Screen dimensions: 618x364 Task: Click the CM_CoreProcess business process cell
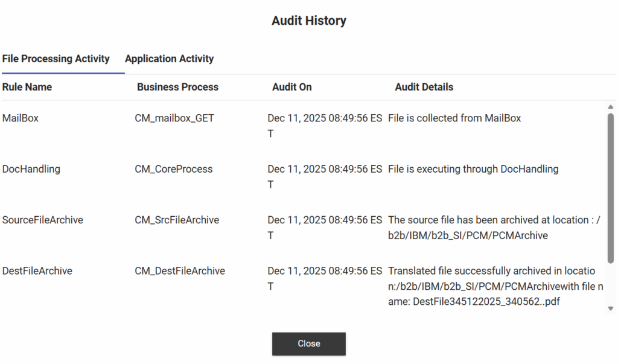pos(174,169)
